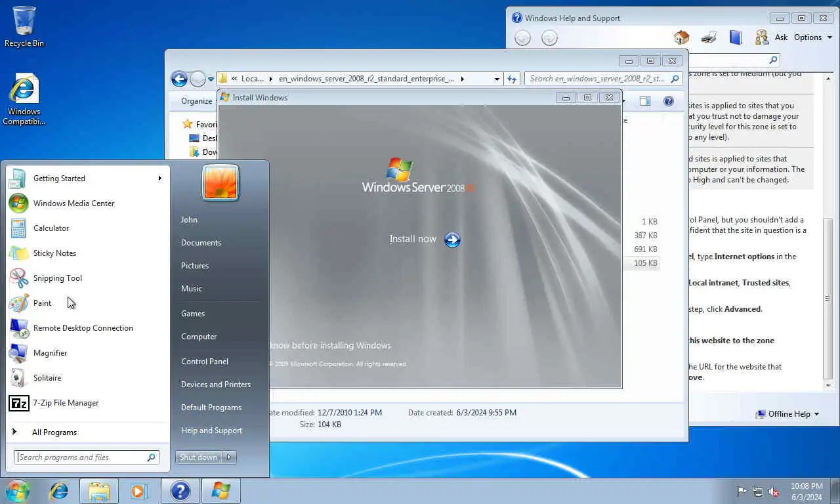Click Browse Help book icon

coord(736,37)
